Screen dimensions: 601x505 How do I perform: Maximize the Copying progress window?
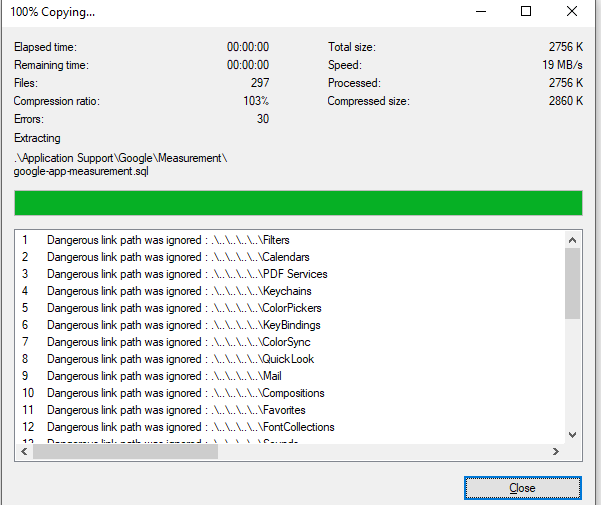pyautogui.click(x=525, y=12)
